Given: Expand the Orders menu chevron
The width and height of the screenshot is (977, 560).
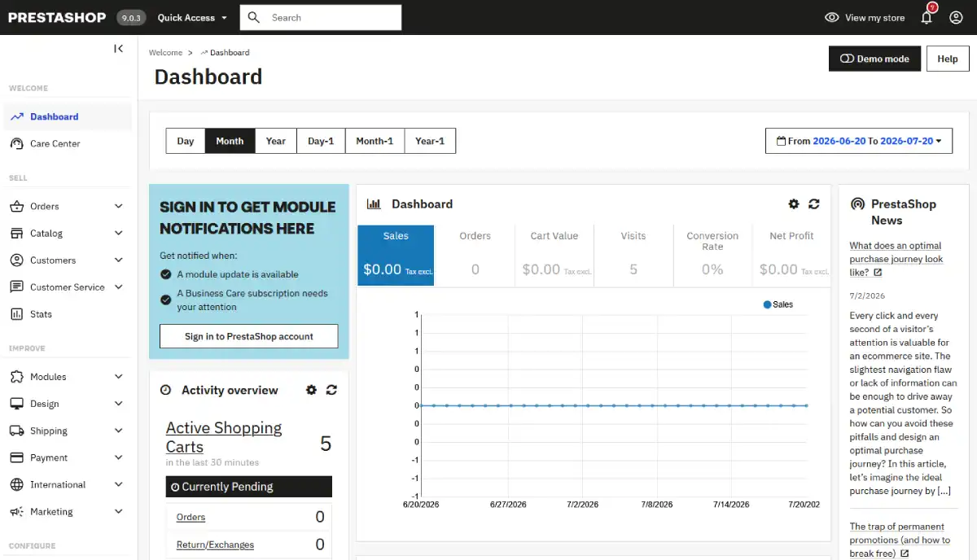Looking at the screenshot, I should point(119,206).
